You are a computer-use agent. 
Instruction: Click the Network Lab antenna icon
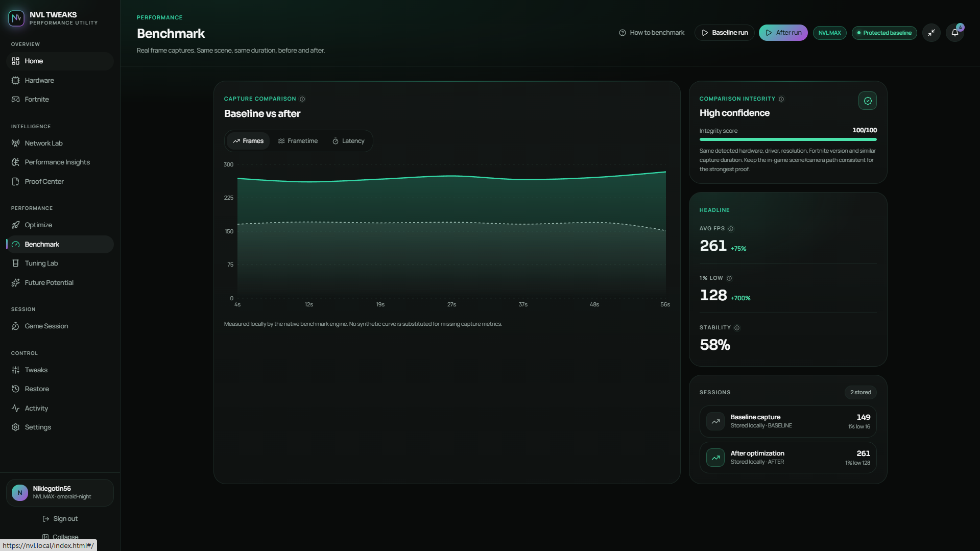(16, 143)
